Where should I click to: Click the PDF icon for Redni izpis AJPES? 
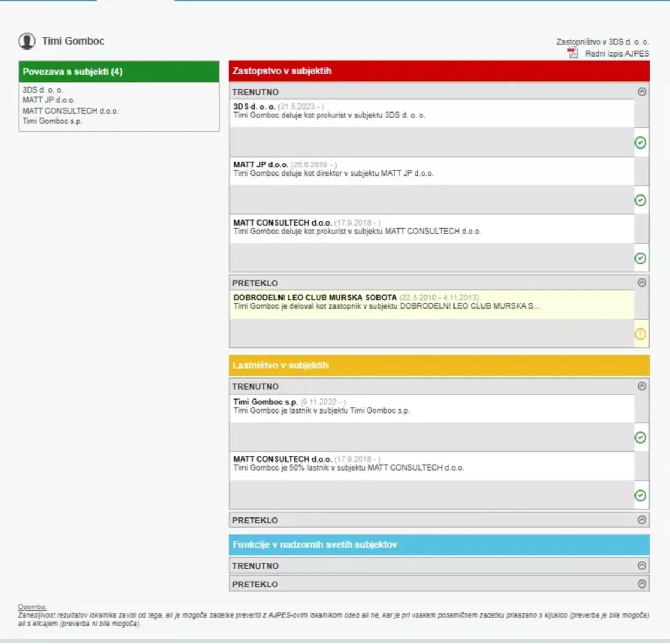pos(572,53)
